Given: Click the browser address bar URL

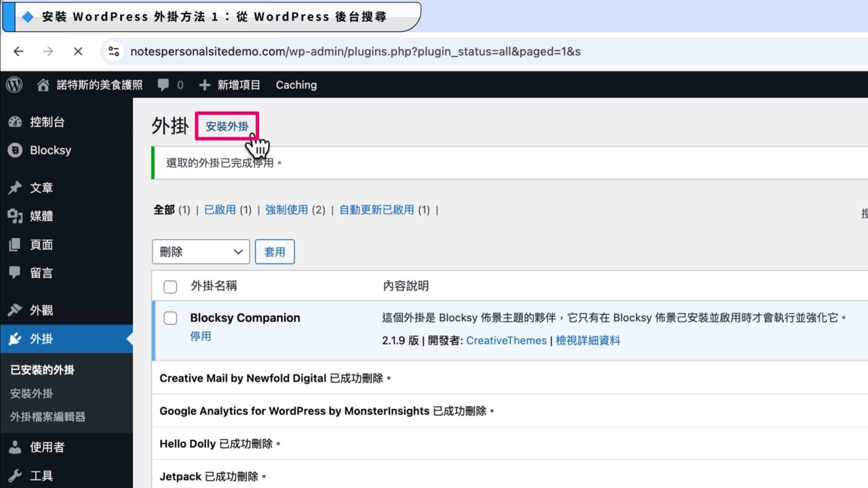Looking at the screenshot, I should 355,52.
